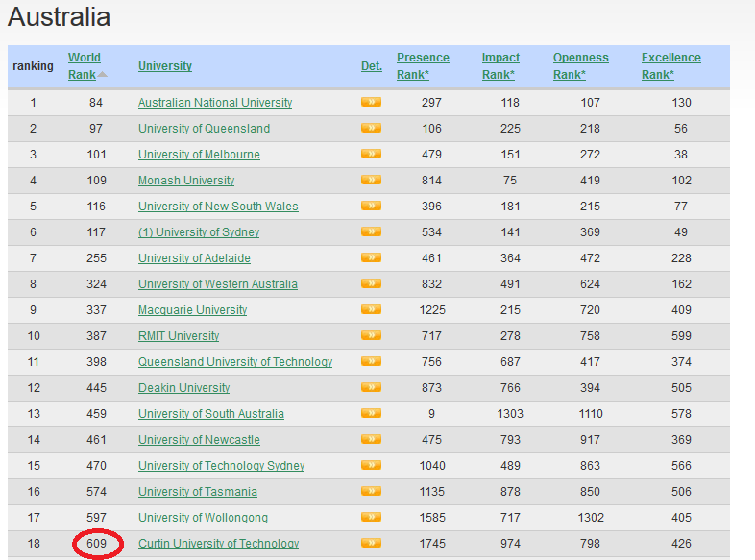Screen dimensions: 755x560
Task: Select world rank value 597
Action: (x=96, y=518)
